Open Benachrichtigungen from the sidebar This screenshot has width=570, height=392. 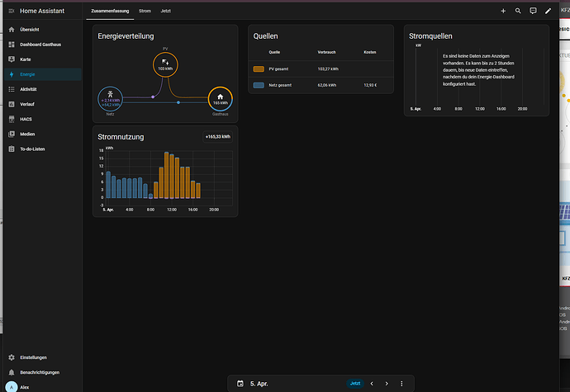[39, 372]
